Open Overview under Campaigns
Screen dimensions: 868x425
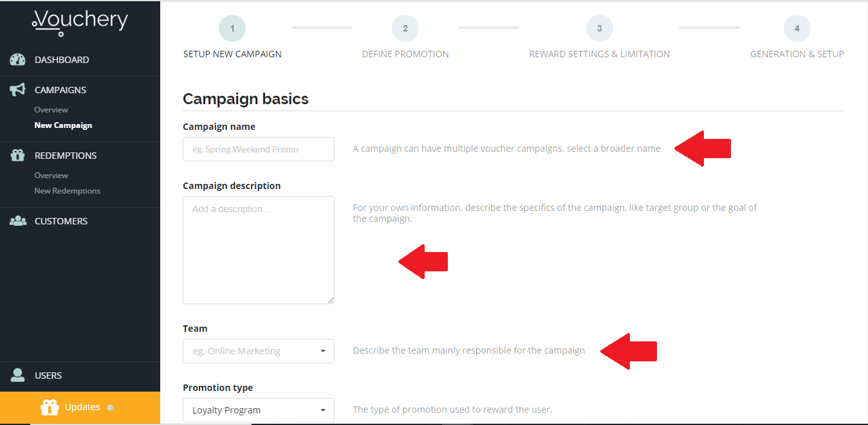click(x=51, y=110)
